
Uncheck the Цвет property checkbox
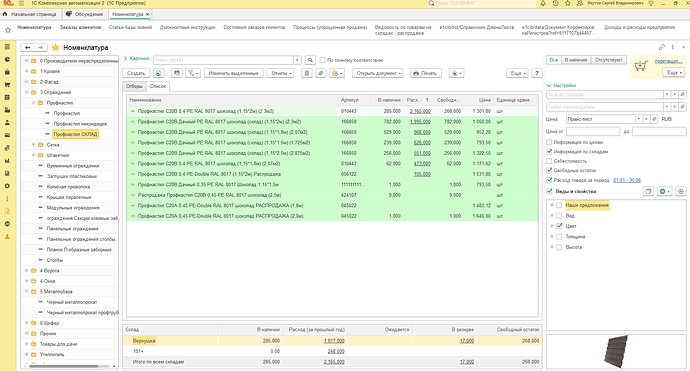coord(559,226)
